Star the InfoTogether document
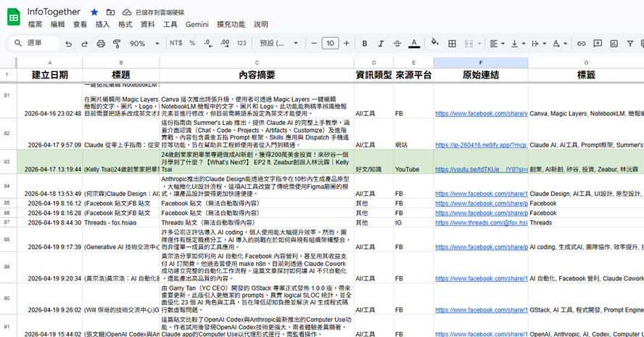The width and height of the screenshot is (644, 337). [x=94, y=12]
